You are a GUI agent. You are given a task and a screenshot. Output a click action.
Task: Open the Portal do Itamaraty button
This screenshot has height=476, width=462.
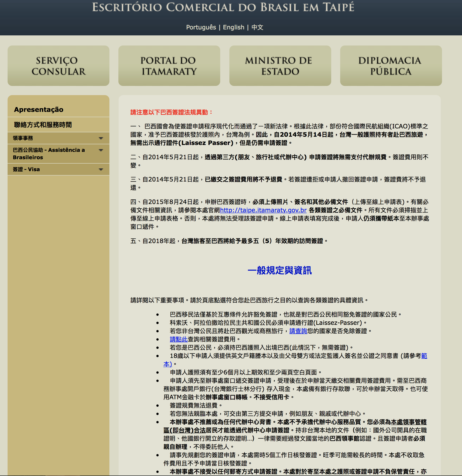(169, 66)
